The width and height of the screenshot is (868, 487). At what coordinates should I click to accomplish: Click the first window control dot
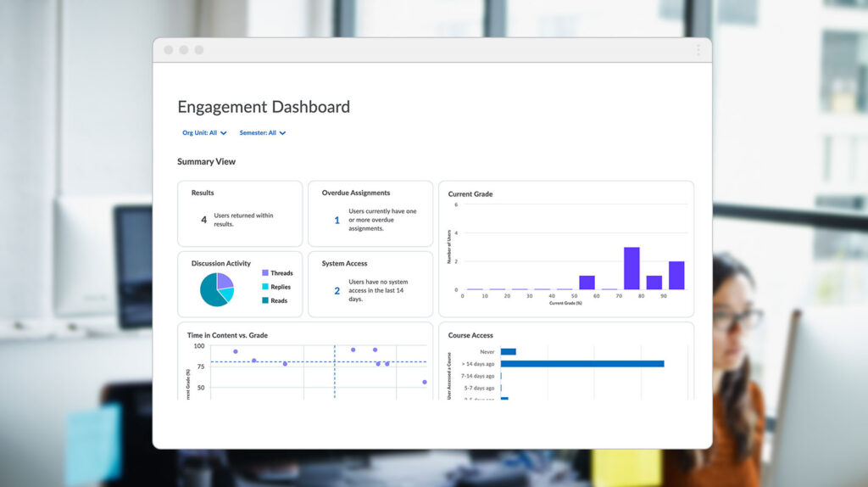pyautogui.click(x=169, y=50)
